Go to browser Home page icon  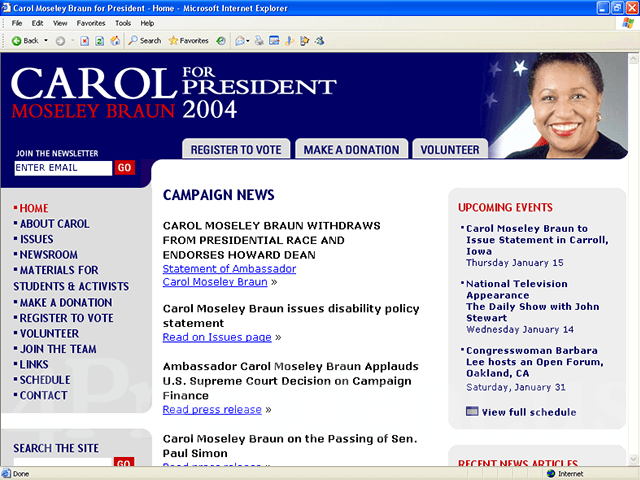[116, 41]
